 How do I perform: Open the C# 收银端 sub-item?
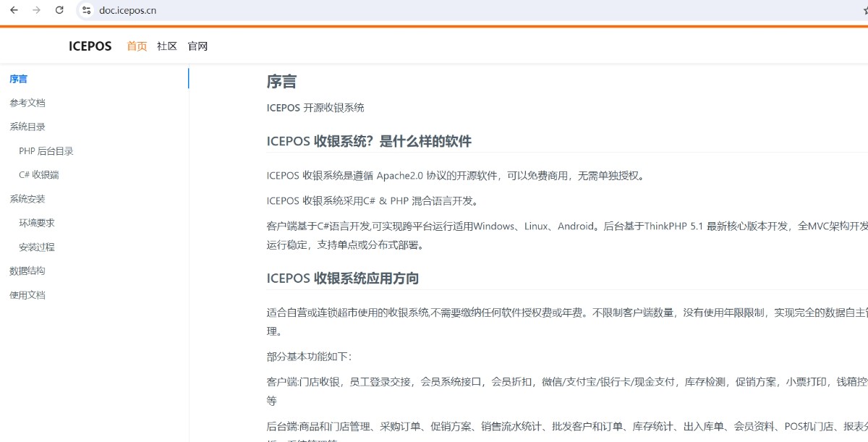(x=39, y=175)
